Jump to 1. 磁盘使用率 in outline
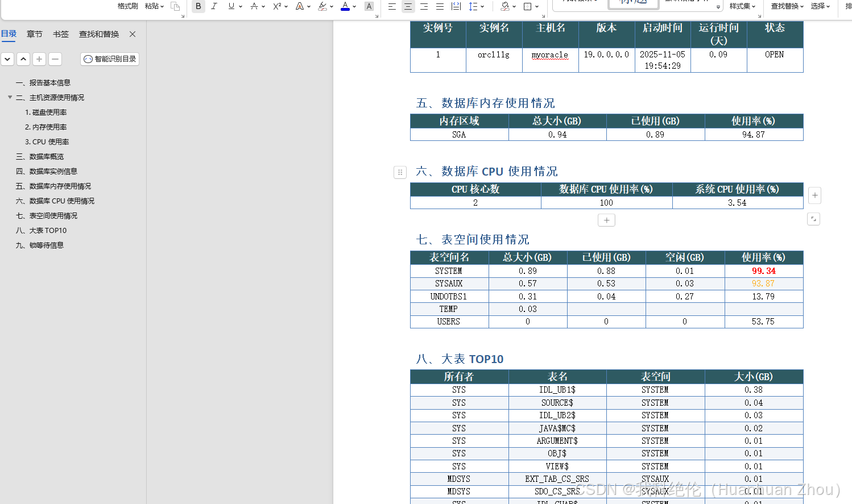Screen dimensions: 852x504 [x=46, y=113]
